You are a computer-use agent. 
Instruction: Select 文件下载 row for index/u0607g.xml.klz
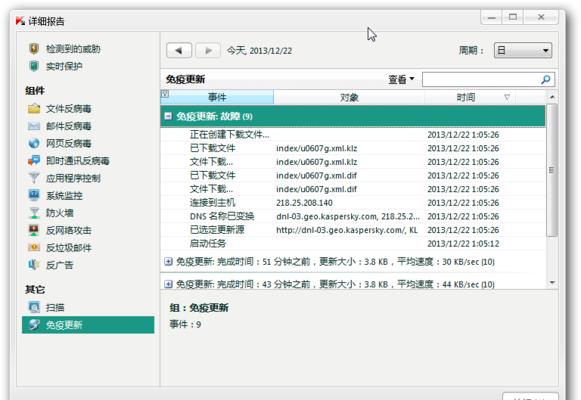[x=353, y=162]
